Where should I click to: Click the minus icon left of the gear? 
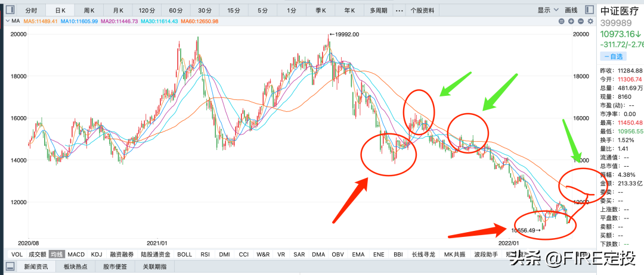581,21
